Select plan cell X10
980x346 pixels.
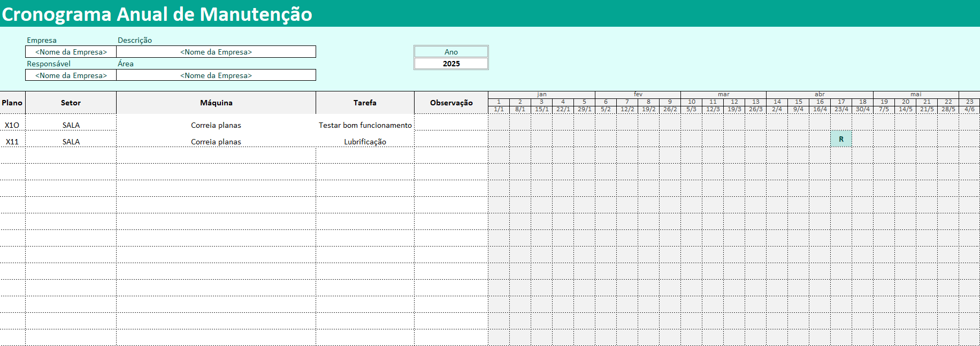click(x=12, y=125)
